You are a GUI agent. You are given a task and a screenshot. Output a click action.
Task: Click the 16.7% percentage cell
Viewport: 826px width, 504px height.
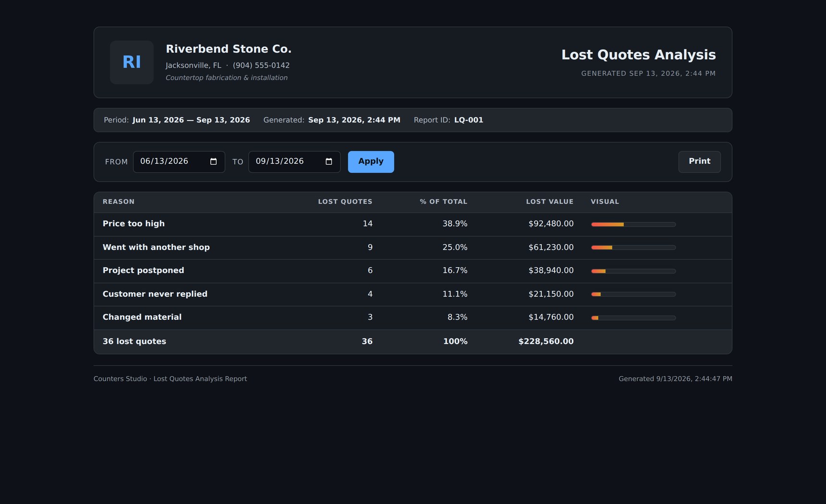click(455, 270)
